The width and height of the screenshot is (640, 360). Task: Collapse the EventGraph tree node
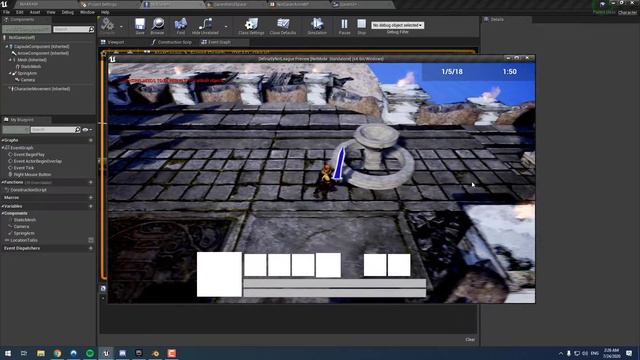pos(3,148)
